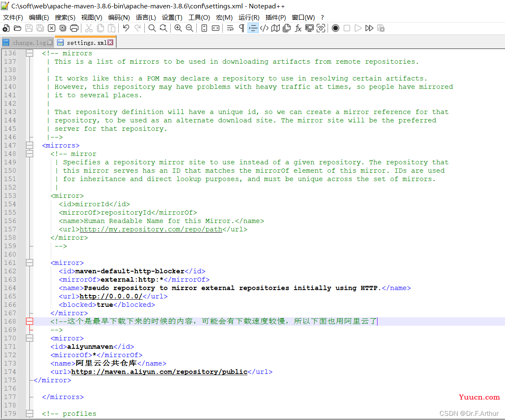Close the settings.xml tab with red x
Image resolution: width=505 pixels, height=420 pixels.
point(110,42)
